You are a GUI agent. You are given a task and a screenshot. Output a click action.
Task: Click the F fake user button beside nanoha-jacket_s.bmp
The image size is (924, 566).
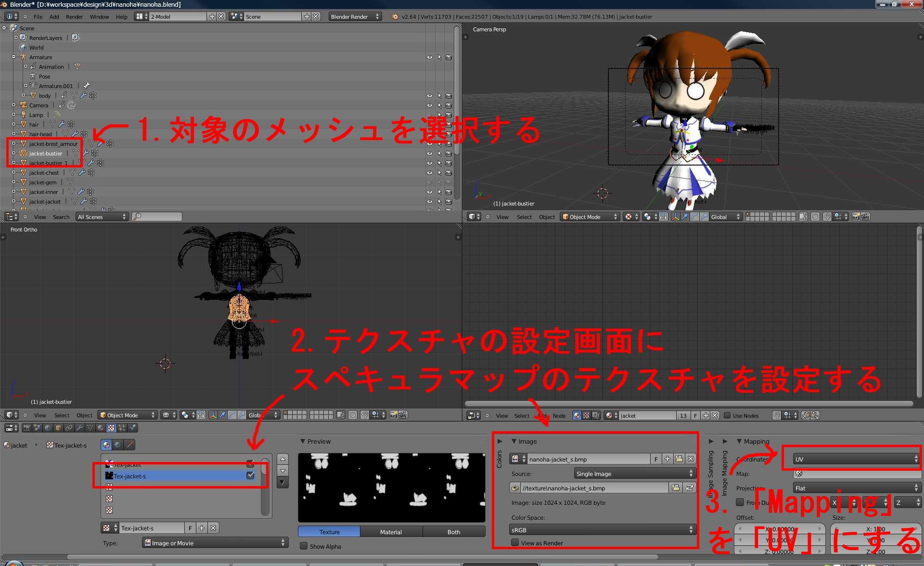[655, 459]
